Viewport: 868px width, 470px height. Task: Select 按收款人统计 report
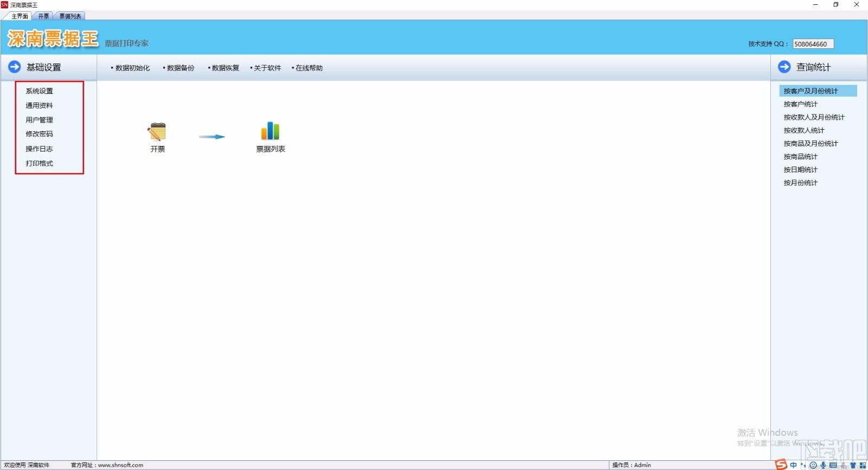pos(803,130)
